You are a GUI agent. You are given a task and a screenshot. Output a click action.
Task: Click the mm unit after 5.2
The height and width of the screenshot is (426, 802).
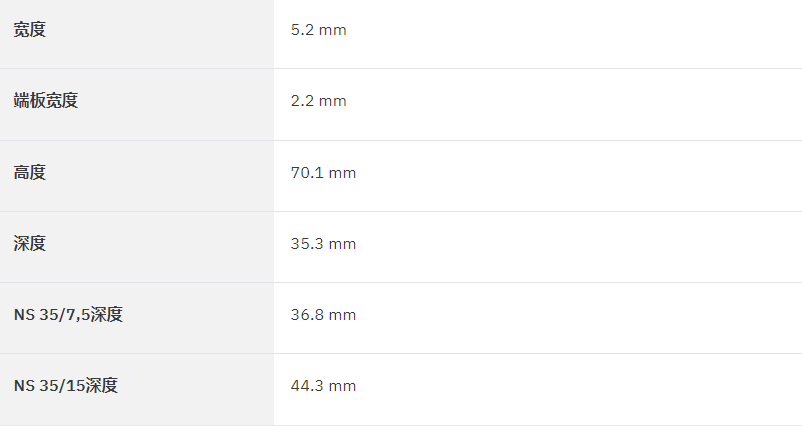coord(333,31)
